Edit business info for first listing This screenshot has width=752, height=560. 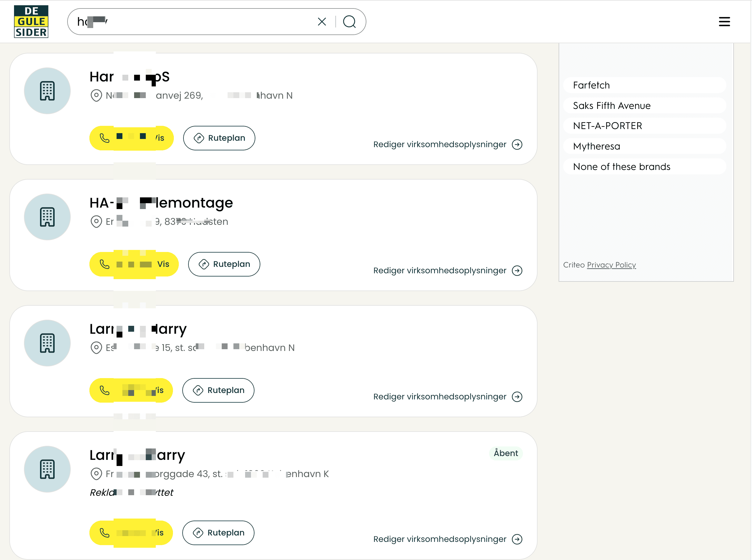[x=440, y=145]
